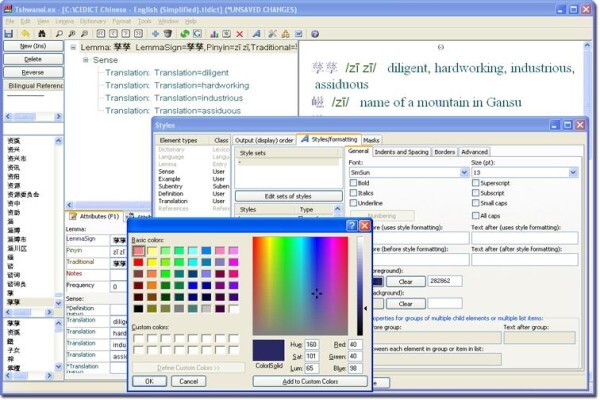Check the All caps option
Viewport: 600px width, 400px height.
pos(476,216)
